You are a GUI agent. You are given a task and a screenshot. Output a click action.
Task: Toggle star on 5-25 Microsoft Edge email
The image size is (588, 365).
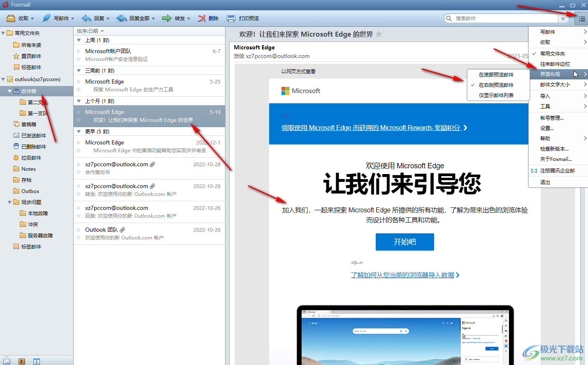coord(78,90)
